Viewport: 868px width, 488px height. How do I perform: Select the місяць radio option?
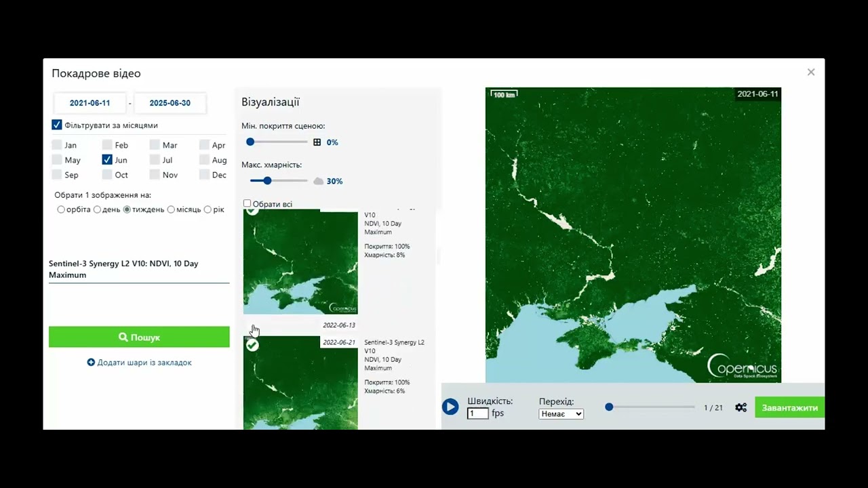[171, 209]
